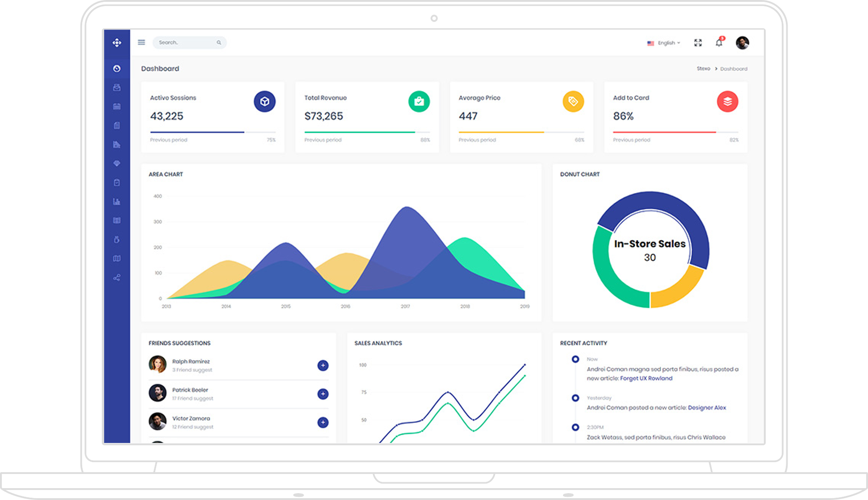Open the map icon in the sidebar
Viewport: 868px width, 500px height.
coord(117,258)
